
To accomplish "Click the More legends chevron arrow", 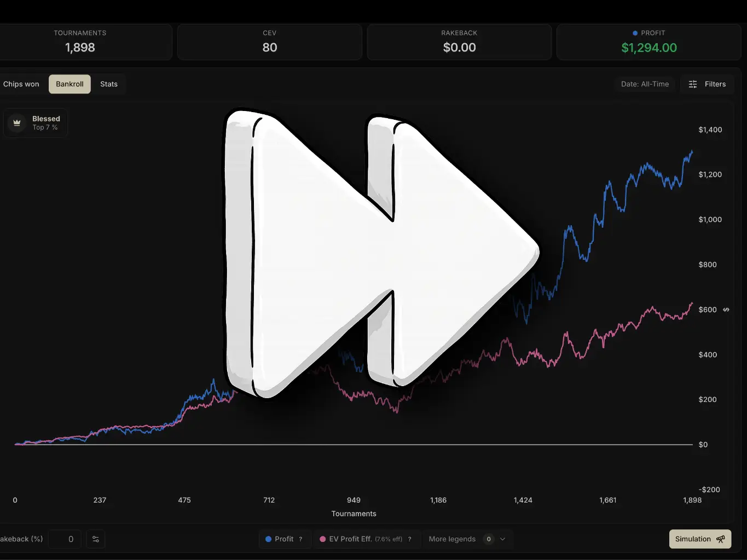I will pos(503,539).
